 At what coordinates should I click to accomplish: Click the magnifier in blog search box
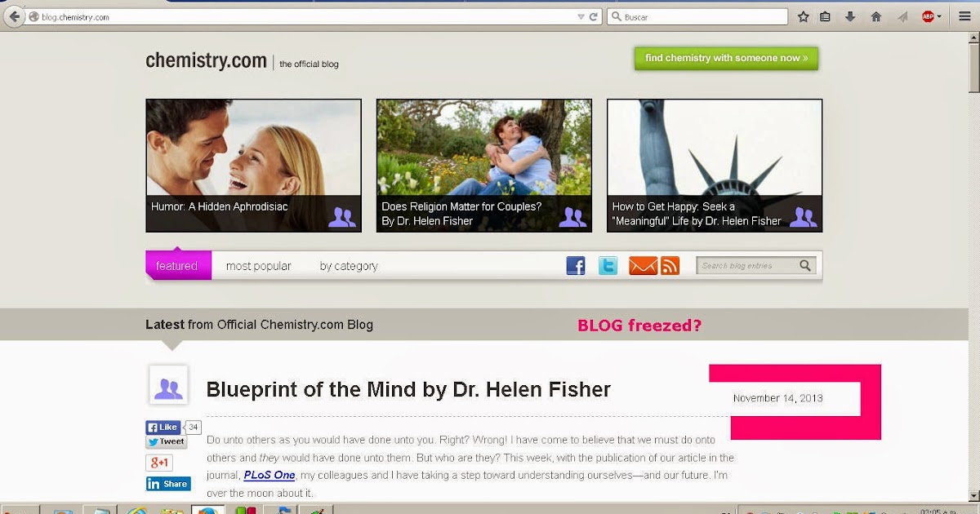click(805, 265)
